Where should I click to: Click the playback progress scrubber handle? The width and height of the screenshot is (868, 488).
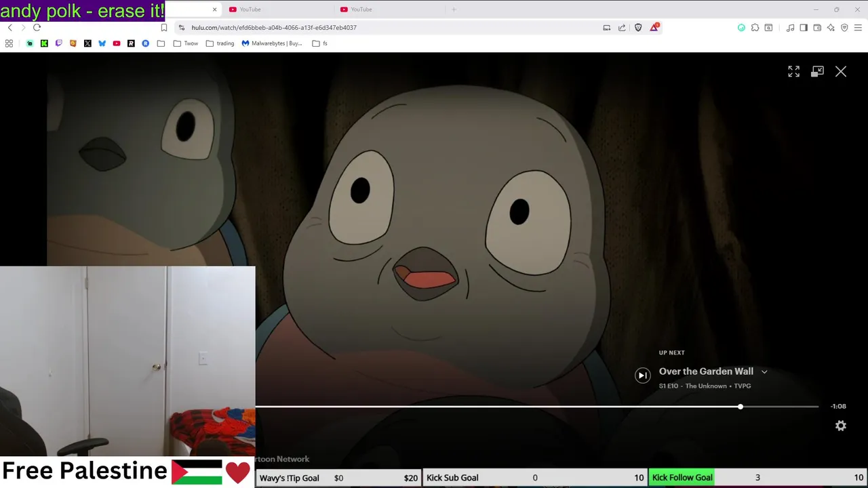click(x=741, y=407)
